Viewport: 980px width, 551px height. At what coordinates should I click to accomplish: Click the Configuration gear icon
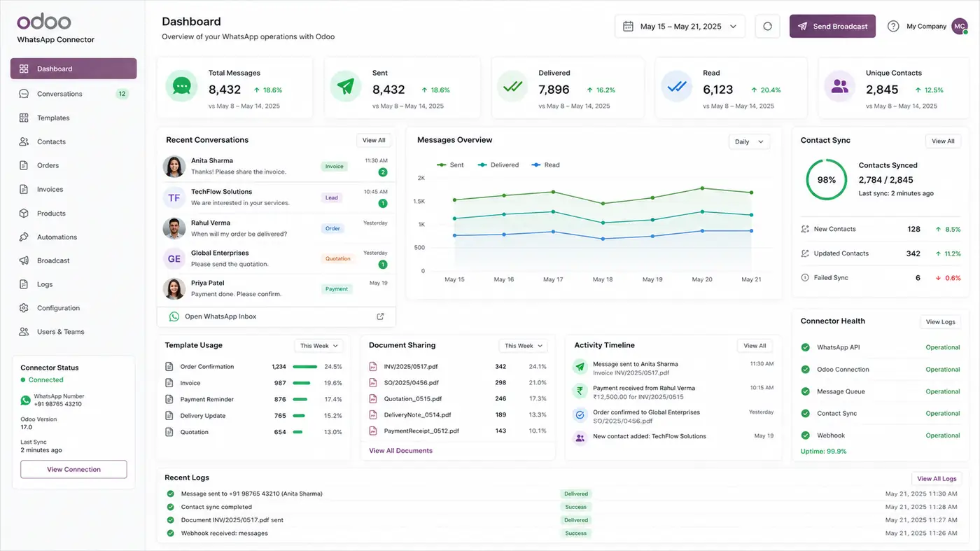coord(24,308)
